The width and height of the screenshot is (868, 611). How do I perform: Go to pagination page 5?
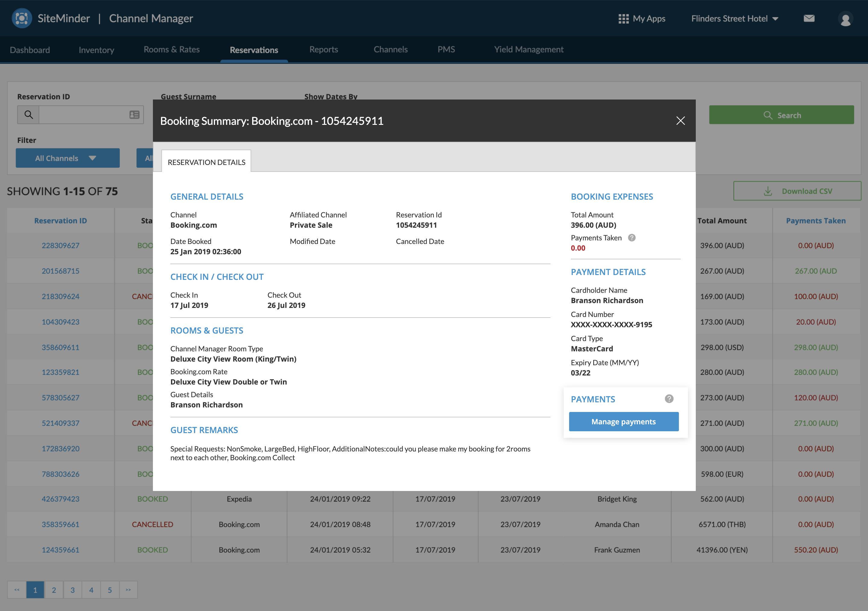[110, 590]
